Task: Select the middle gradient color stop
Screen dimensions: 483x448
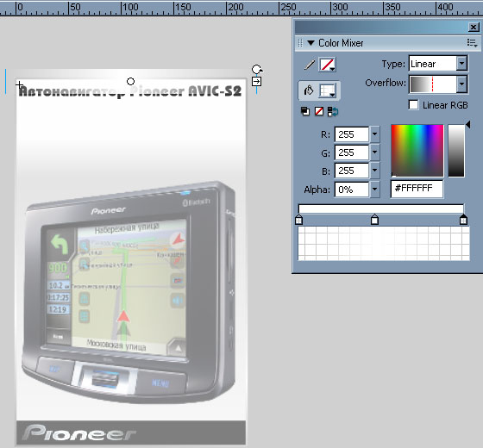Action: (x=374, y=220)
